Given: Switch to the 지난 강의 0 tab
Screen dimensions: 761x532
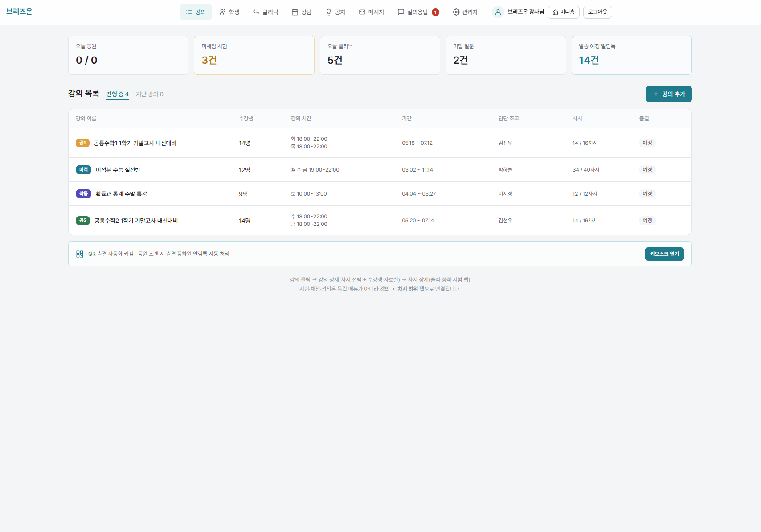Looking at the screenshot, I should (150, 94).
